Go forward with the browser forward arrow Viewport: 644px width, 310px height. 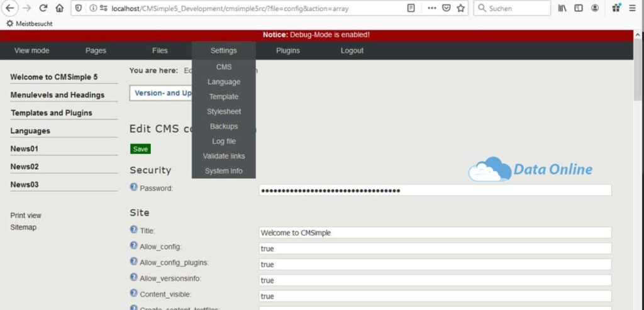point(26,8)
